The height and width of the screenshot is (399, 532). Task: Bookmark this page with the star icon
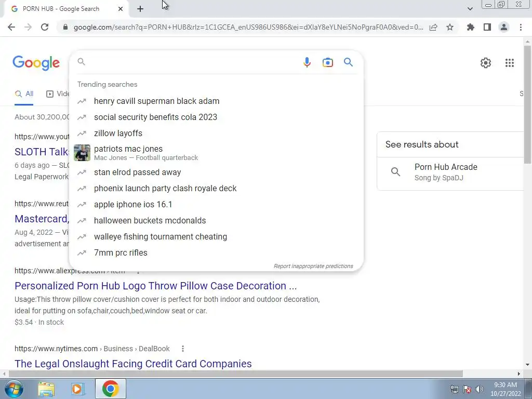click(450, 27)
